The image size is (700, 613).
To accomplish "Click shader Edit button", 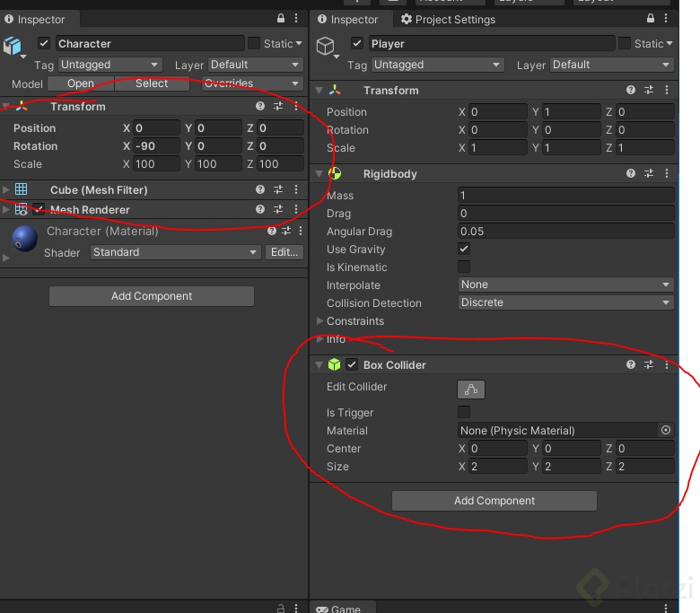I will coord(284,252).
